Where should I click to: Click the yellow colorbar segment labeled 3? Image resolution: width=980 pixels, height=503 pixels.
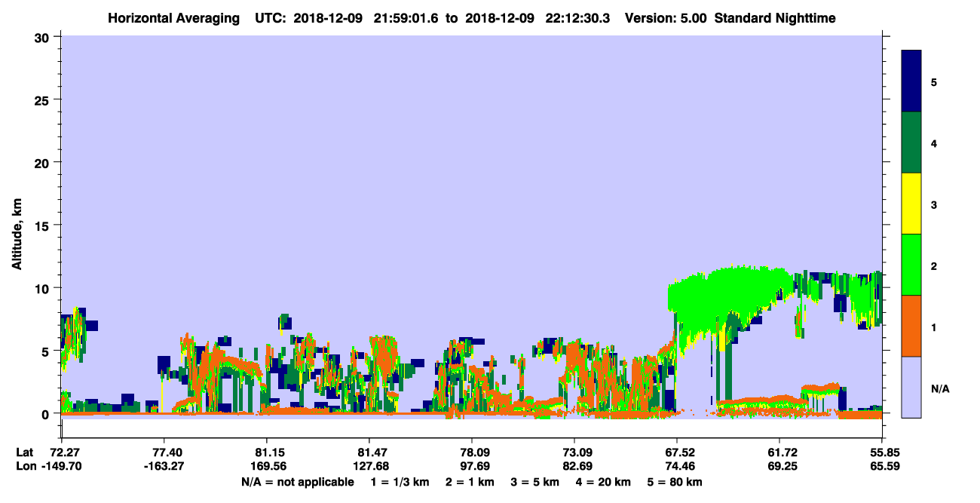[911, 204]
